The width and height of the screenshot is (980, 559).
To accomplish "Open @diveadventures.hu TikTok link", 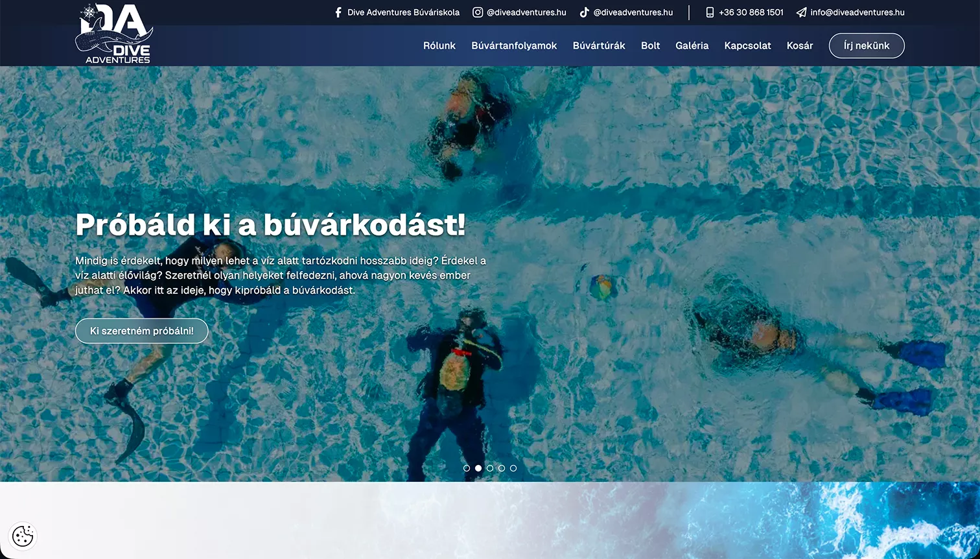I will tap(633, 12).
